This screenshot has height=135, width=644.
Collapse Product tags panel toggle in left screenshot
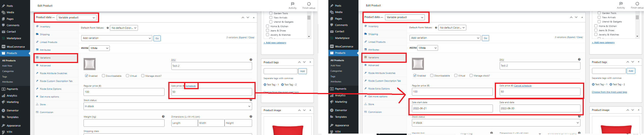coord(310,62)
